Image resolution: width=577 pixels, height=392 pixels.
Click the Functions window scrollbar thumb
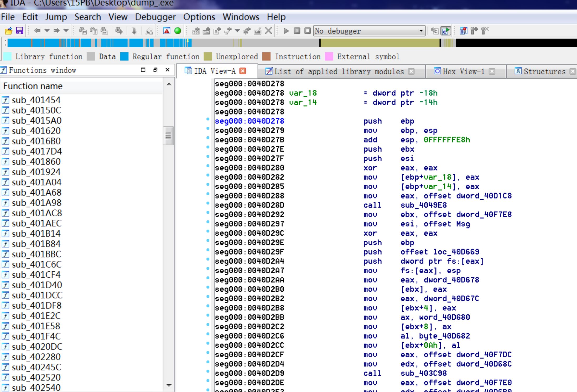(168, 136)
